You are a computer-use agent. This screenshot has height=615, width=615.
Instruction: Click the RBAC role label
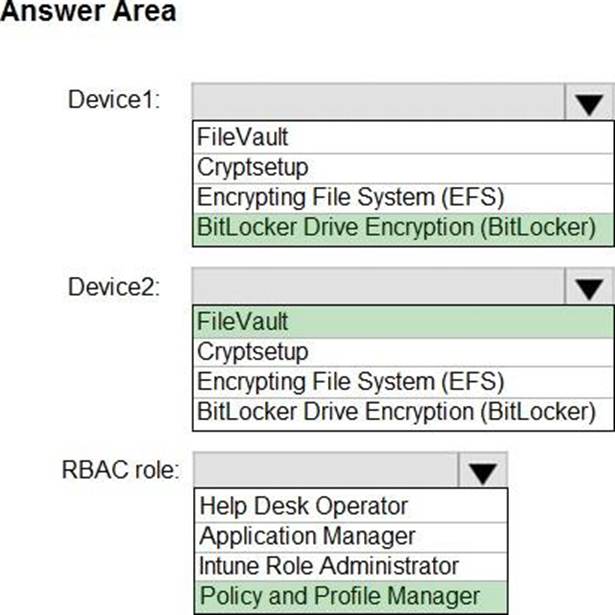pyautogui.click(x=120, y=469)
